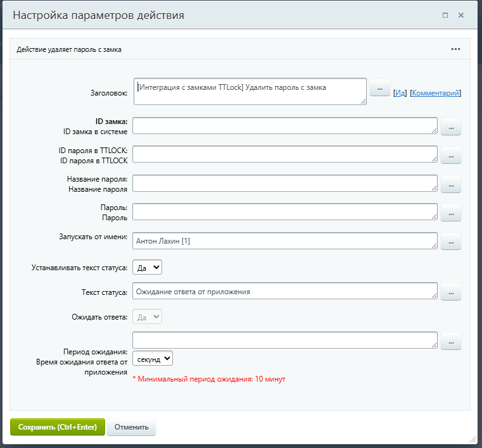482x448 pixels.
Task: Open value picker for ID замка field
Action: tap(451, 127)
